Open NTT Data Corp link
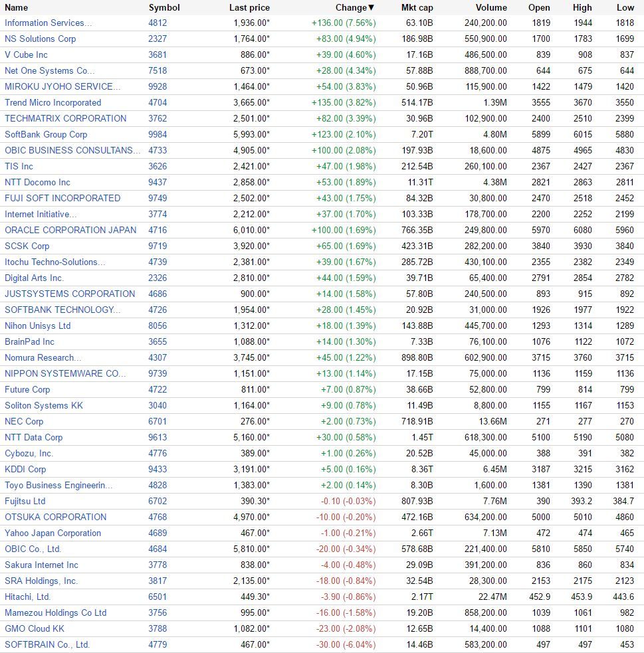The width and height of the screenshot is (644, 653). (x=34, y=437)
